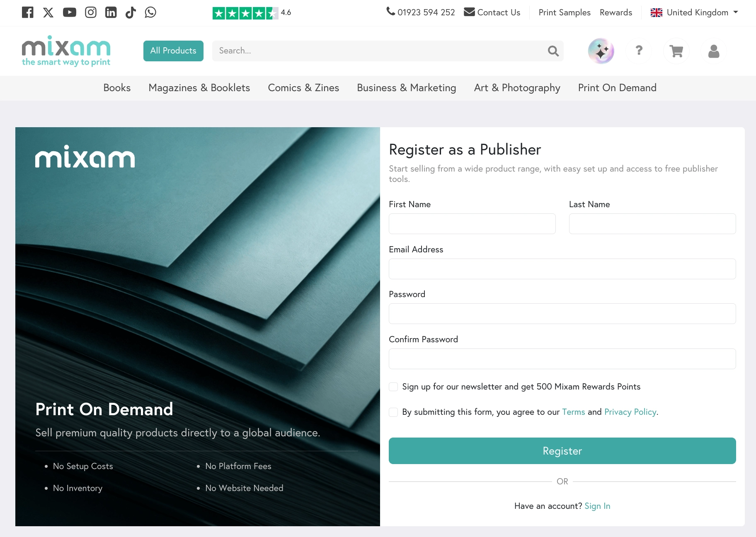Open the user account icon
This screenshot has width=756, height=537.
(714, 51)
